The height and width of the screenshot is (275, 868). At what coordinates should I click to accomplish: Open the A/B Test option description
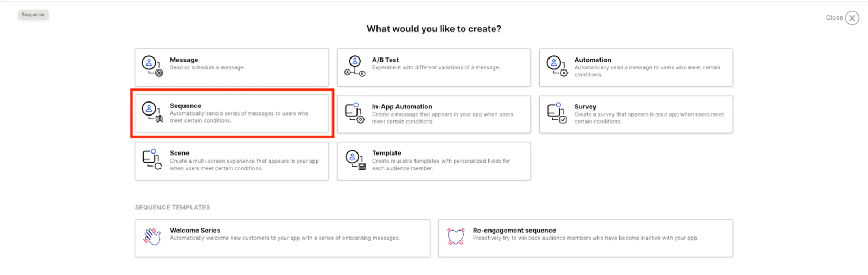tap(436, 68)
